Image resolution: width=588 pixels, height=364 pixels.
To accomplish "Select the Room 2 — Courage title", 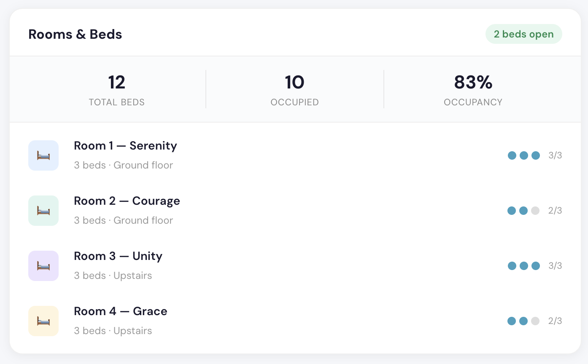I will (127, 201).
